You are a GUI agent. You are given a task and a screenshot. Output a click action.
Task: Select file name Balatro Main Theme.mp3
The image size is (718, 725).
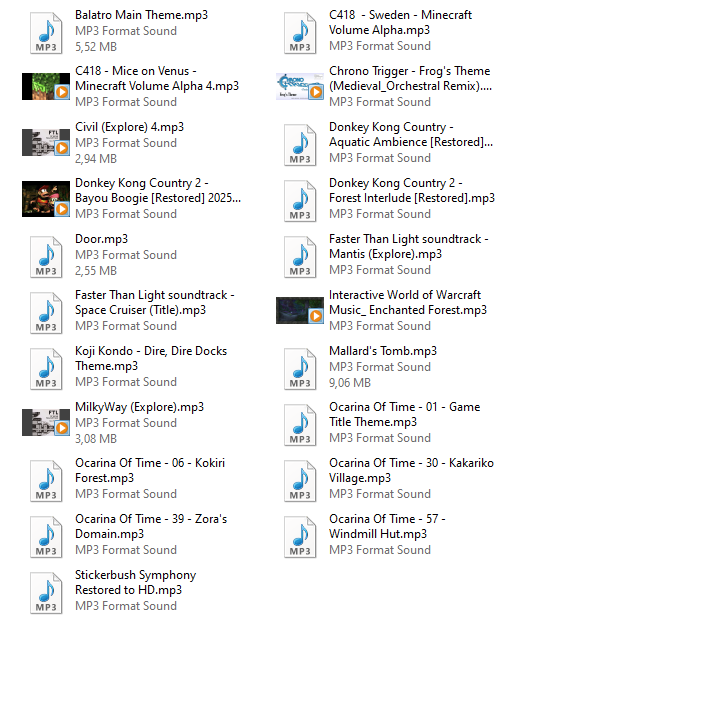click(141, 15)
